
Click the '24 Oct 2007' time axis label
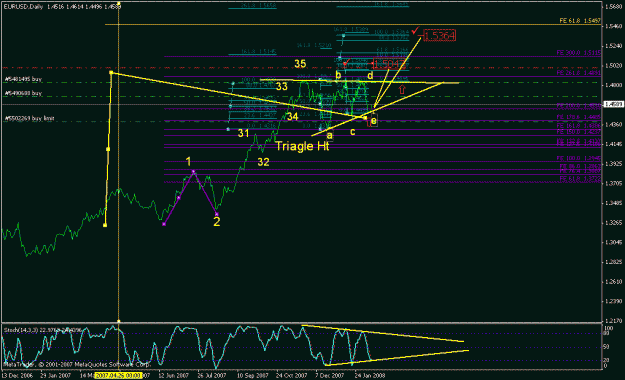pos(292,376)
